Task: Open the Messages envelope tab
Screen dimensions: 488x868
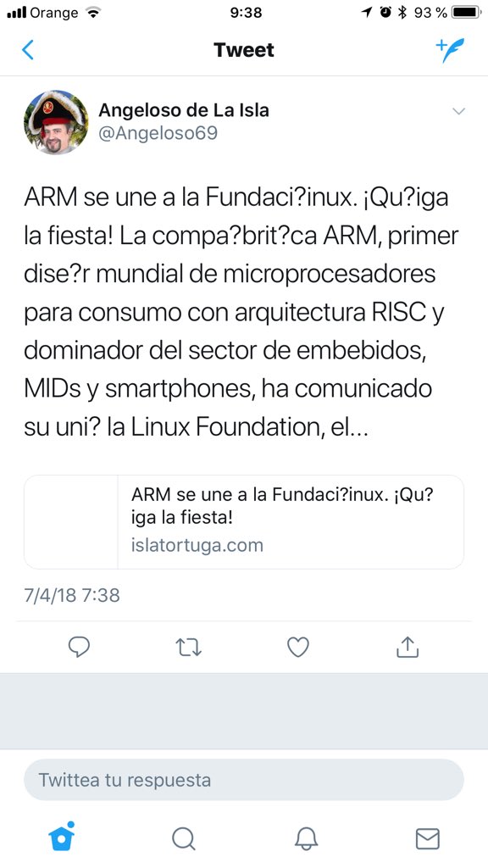Action: click(x=428, y=838)
